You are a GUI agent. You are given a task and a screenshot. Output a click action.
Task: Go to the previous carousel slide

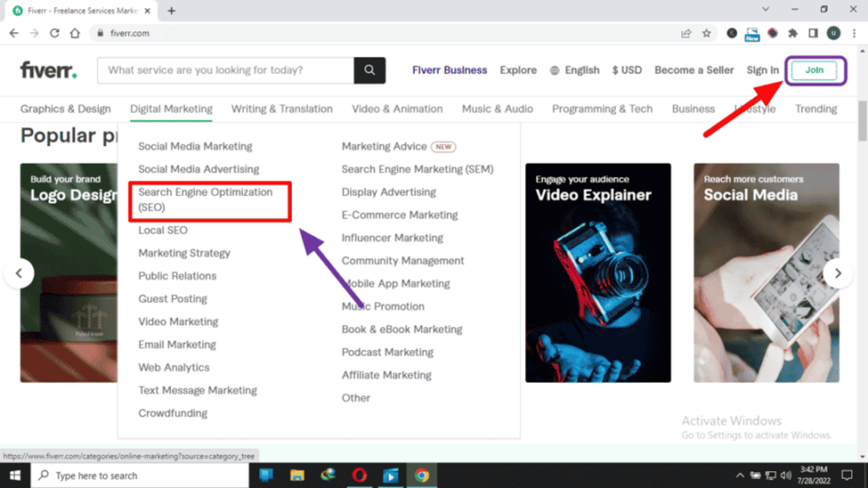19,273
